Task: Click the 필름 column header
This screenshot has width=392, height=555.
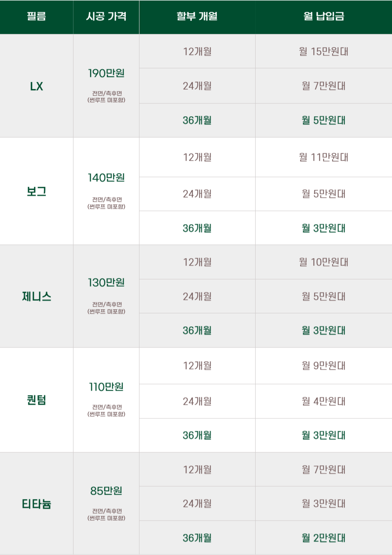Action: pos(37,17)
